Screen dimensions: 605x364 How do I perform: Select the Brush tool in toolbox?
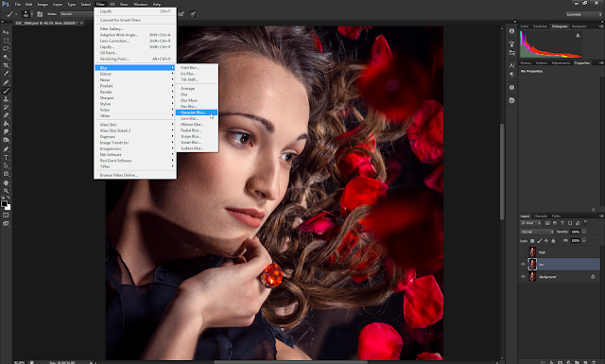click(x=6, y=91)
